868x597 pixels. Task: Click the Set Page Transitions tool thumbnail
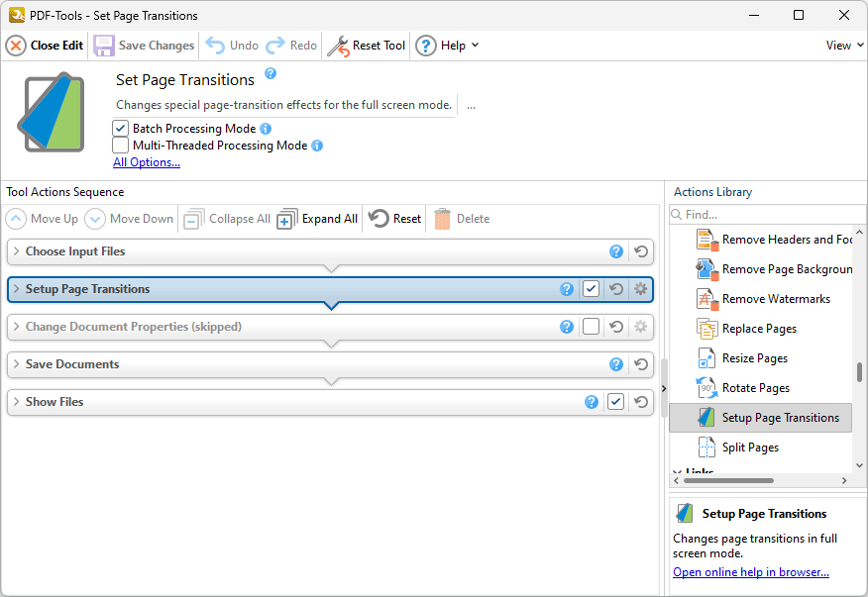coord(53,112)
